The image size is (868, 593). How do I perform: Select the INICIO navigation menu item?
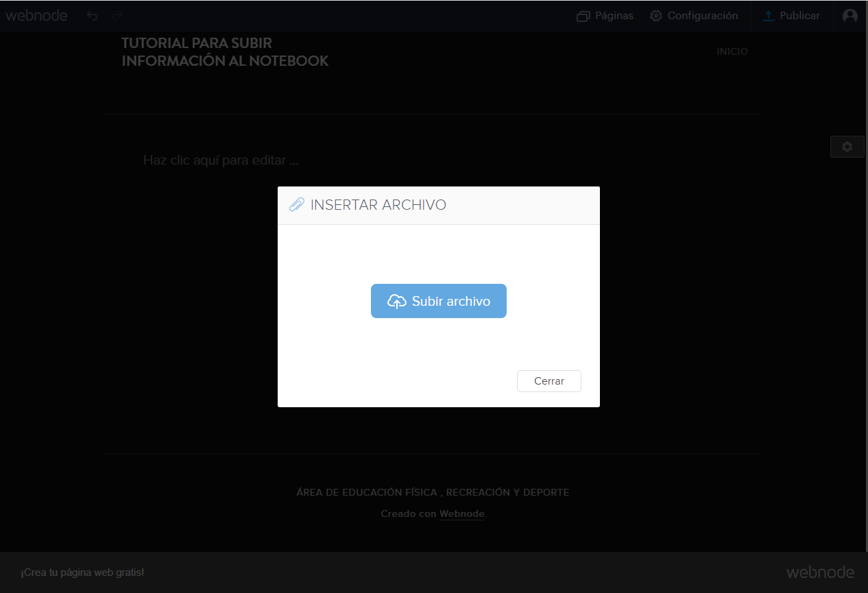pyautogui.click(x=732, y=52)
